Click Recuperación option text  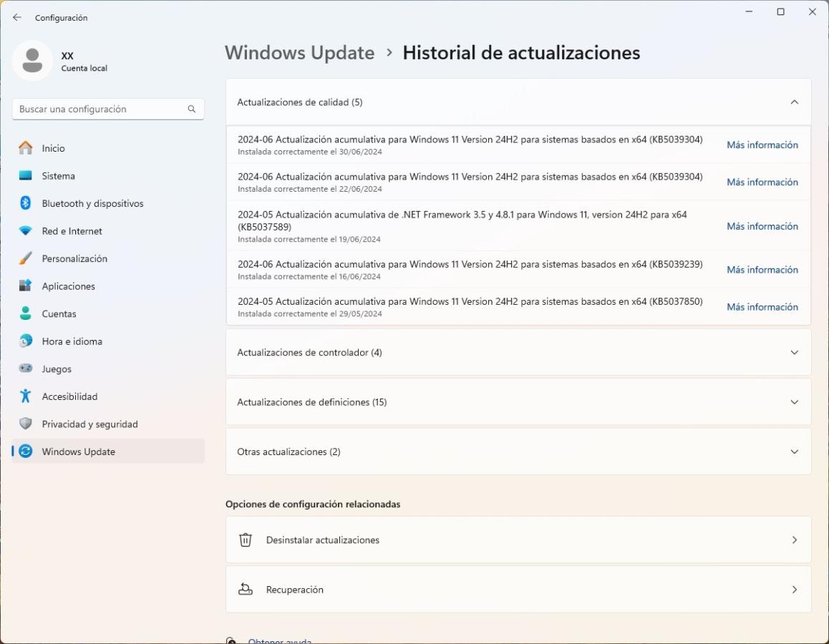click(x=294, y=590)
